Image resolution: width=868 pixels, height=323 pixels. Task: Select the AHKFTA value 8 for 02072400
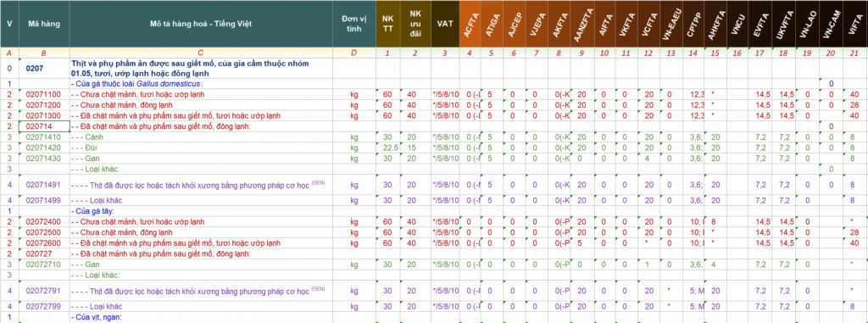pyautogui.click(x=714, y=221)
